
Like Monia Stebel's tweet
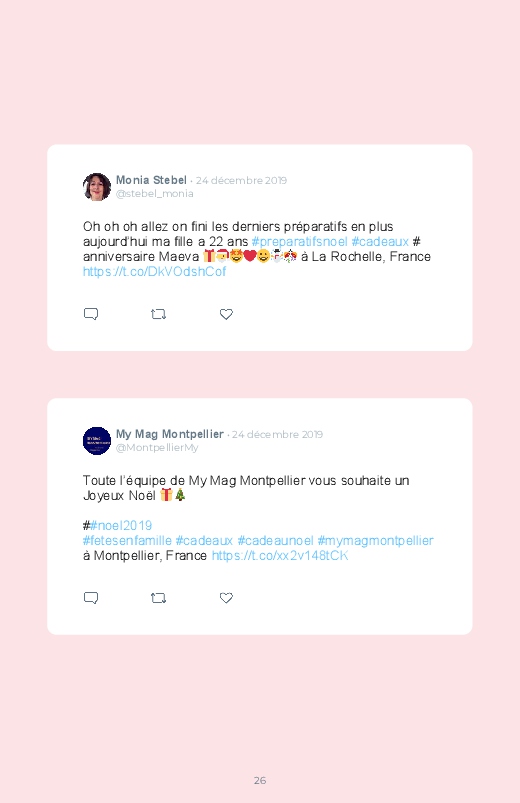click(226, 314)
